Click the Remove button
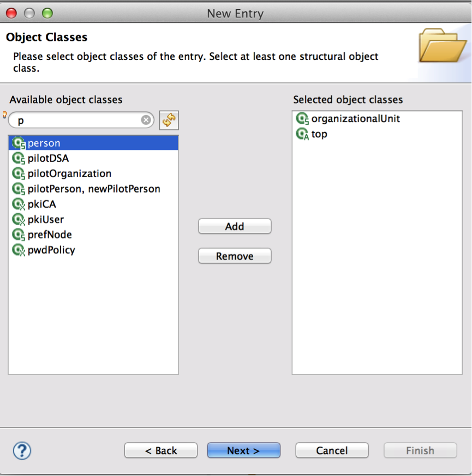Image resolution: width=472 pixels, height=476 pixels. (x=235, y=256)
